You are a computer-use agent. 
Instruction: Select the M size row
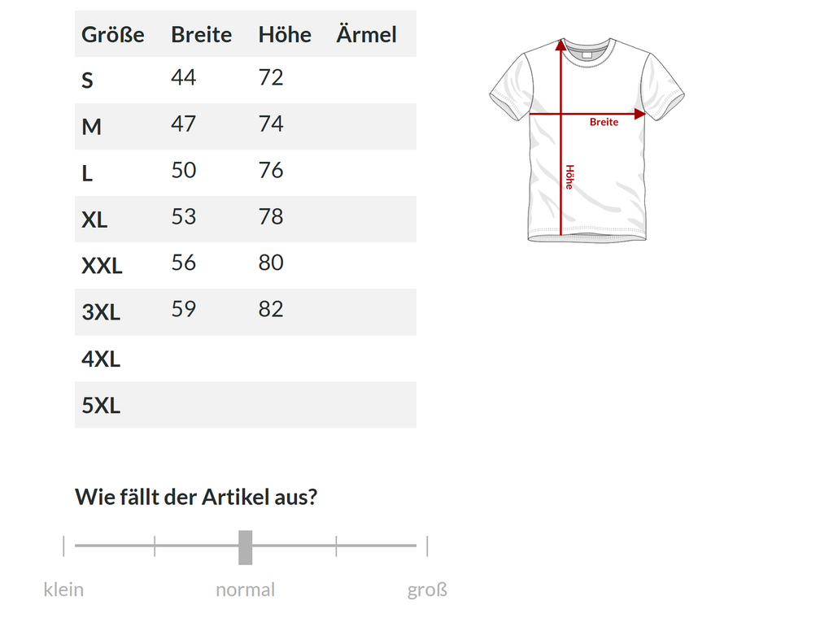tap(246, 126)
